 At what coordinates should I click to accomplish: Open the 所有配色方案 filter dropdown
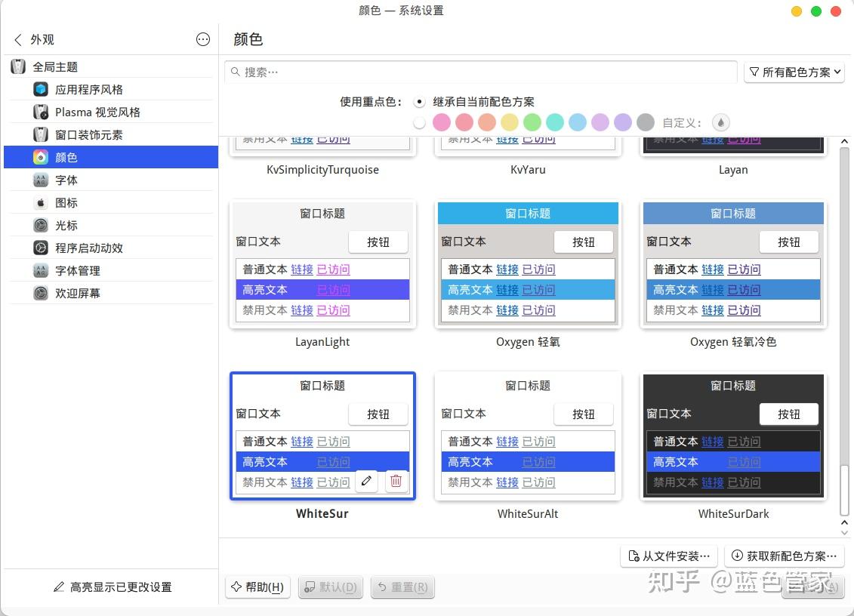point(794,72)
